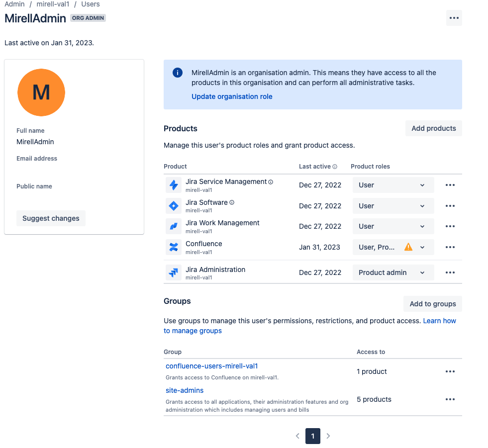Image resolution: width=488 pixels, height=448 pixels.
Task: Navigate to Users breadcrumb
Action: pos(91,4)
